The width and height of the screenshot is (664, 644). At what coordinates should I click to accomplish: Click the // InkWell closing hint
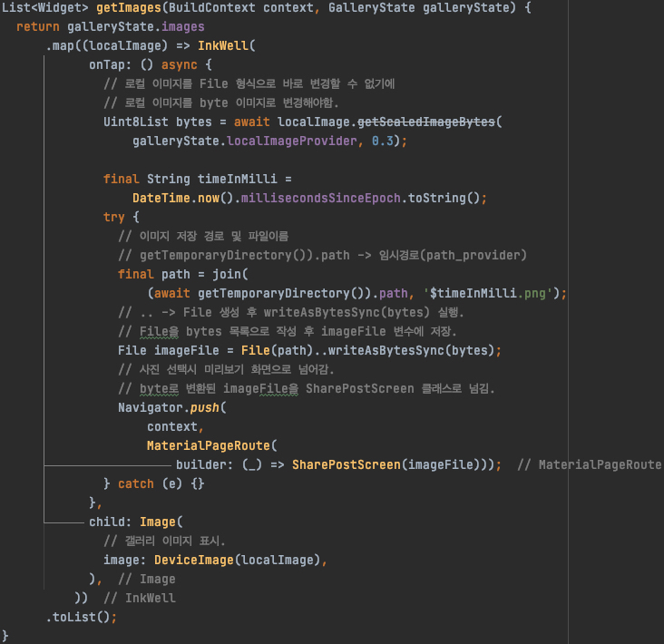point(140,599)
